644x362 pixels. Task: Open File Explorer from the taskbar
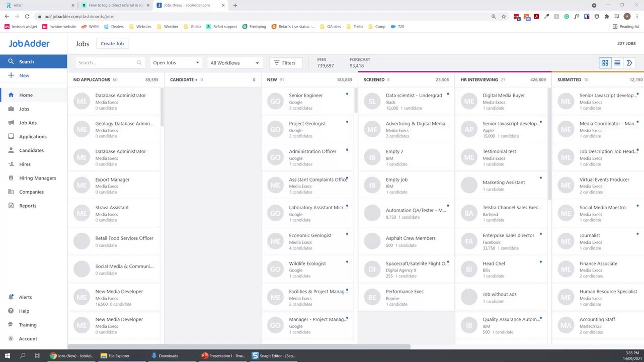115,355
